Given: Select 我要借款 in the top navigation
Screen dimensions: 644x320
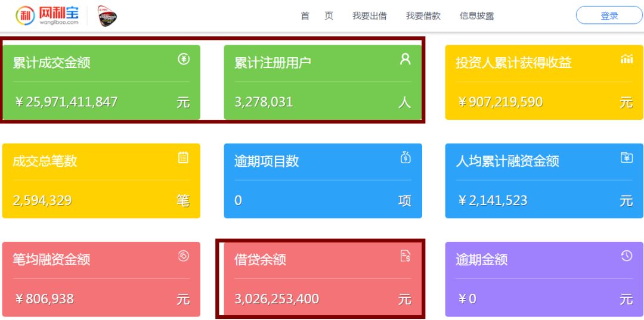Looking at the screenshot, I should (423, 16).
